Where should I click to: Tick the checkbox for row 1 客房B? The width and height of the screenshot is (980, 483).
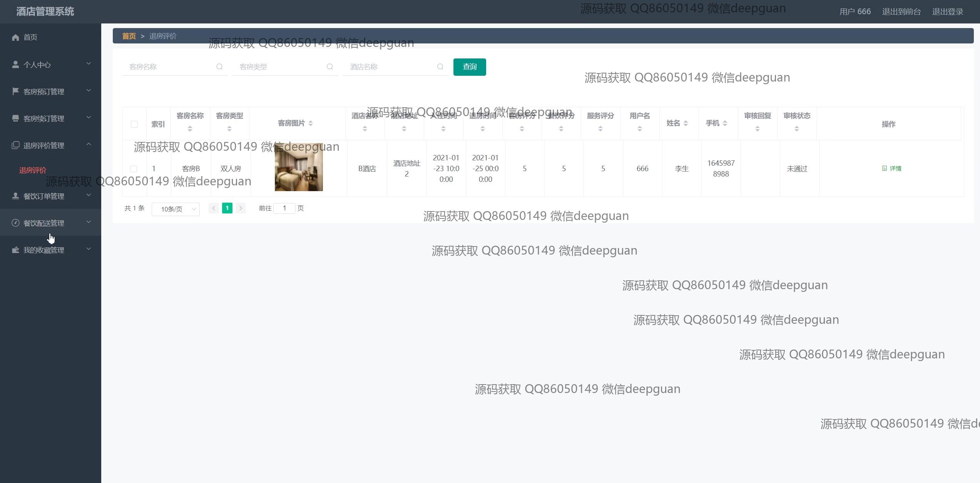coord(134,169)
